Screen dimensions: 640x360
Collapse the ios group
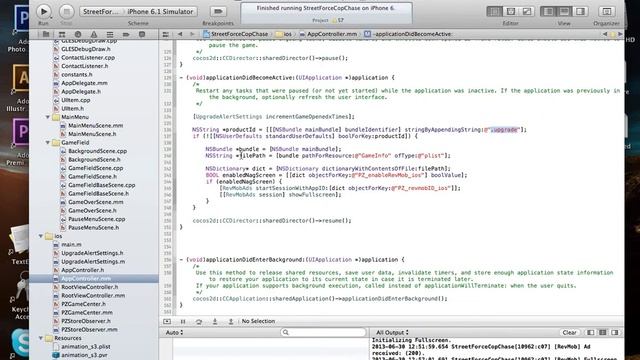coord(40,236)
